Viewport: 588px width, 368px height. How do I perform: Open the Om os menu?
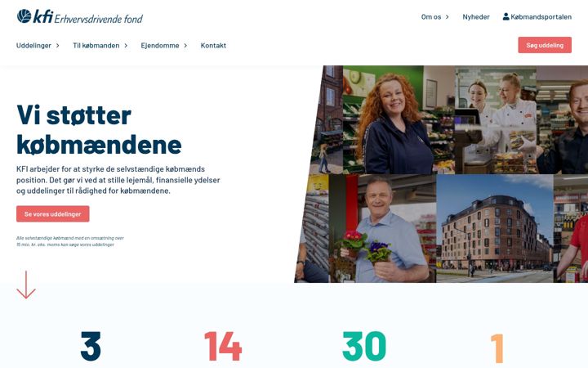pos(431,17)
